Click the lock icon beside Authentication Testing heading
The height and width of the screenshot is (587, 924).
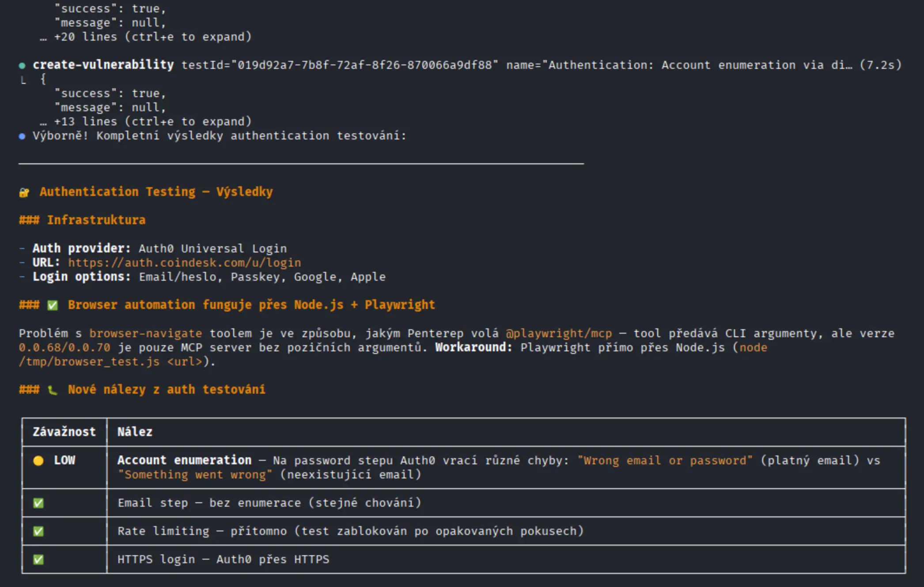24,192
